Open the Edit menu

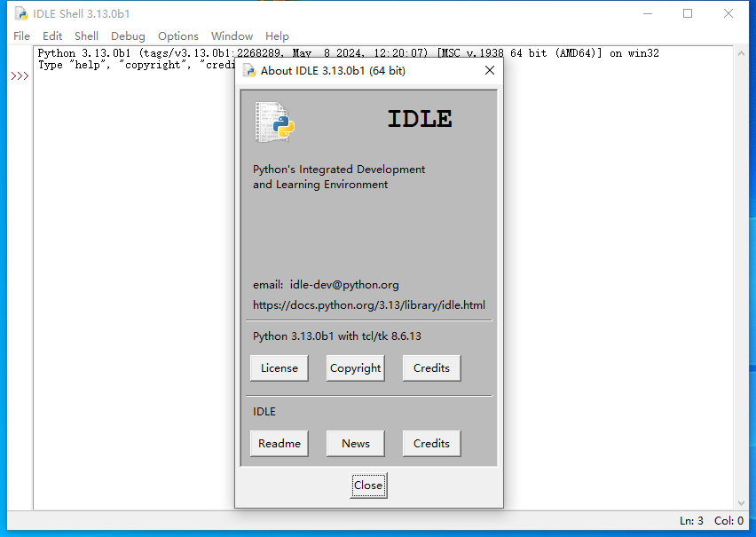click(52, 36)
